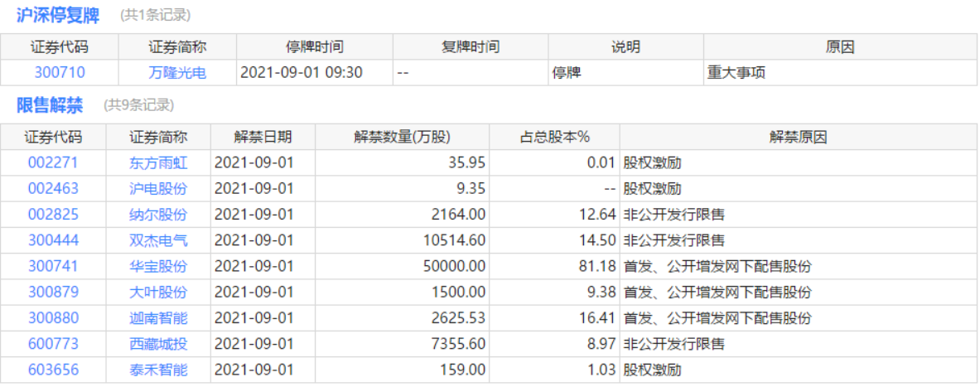Click the 占总股本% column header
The image size is (980, 387).
tap(554, 138)
